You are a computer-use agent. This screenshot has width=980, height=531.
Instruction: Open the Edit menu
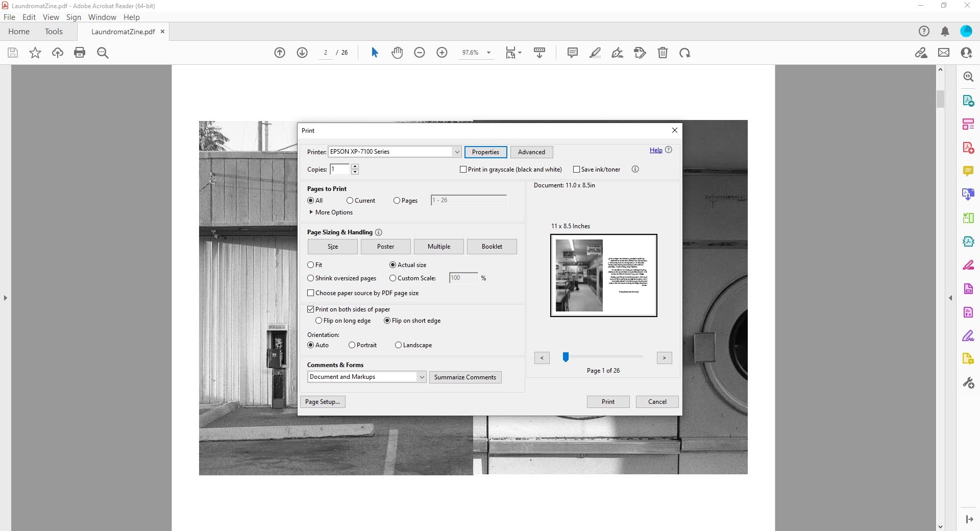(29, 17)
